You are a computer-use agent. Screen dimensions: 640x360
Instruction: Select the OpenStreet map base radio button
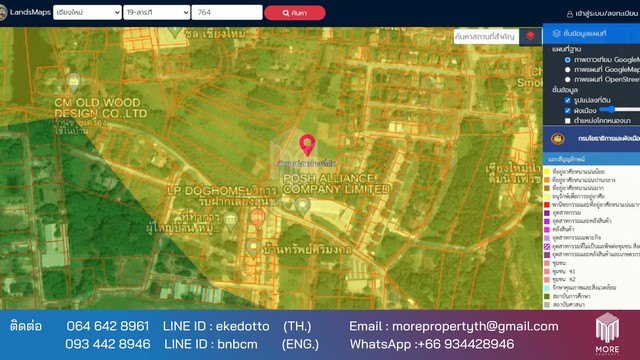(567, 80)
